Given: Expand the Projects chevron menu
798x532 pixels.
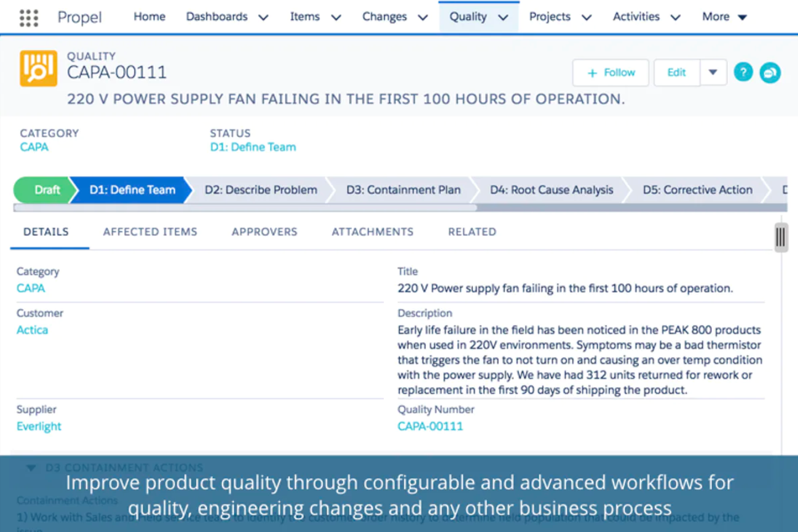Looking at the screenshot, I should (586, 17).
